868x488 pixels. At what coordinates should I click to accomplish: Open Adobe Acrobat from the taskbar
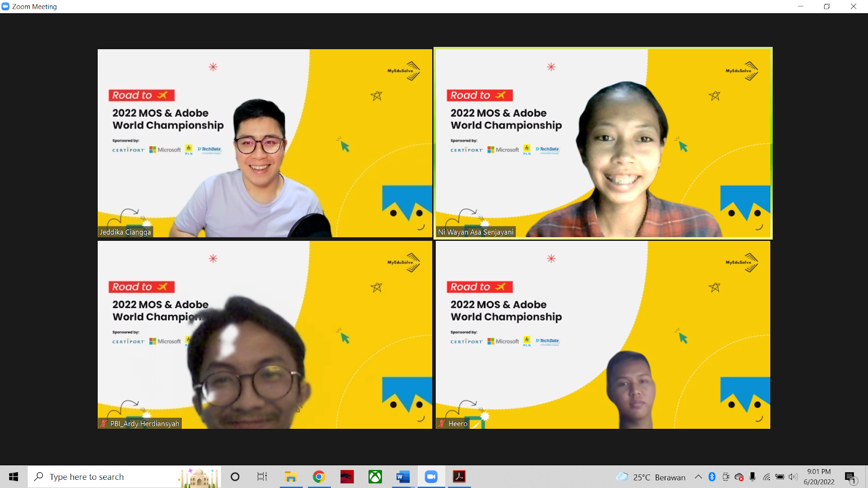tap(459, 477)
